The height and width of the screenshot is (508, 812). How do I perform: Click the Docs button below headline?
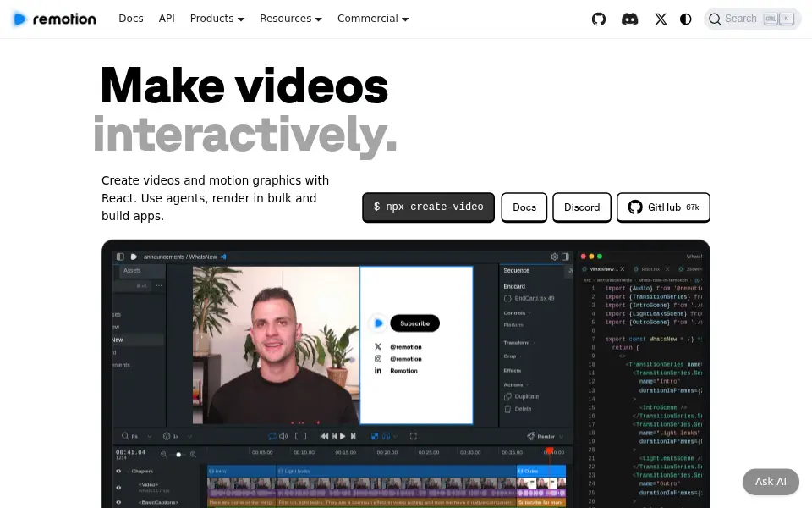click(x=524, y=207)
